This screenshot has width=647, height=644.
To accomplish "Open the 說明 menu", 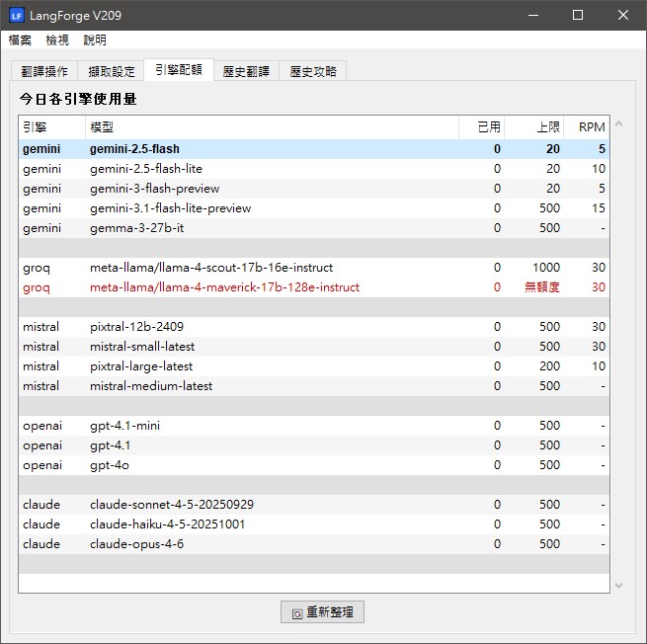I will pyautogui.click(x=95, y=40).
